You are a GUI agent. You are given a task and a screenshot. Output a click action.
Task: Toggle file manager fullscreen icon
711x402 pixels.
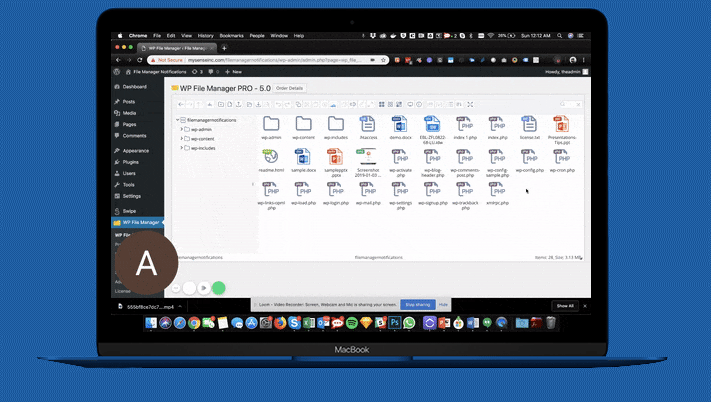(x=470, y=104)
